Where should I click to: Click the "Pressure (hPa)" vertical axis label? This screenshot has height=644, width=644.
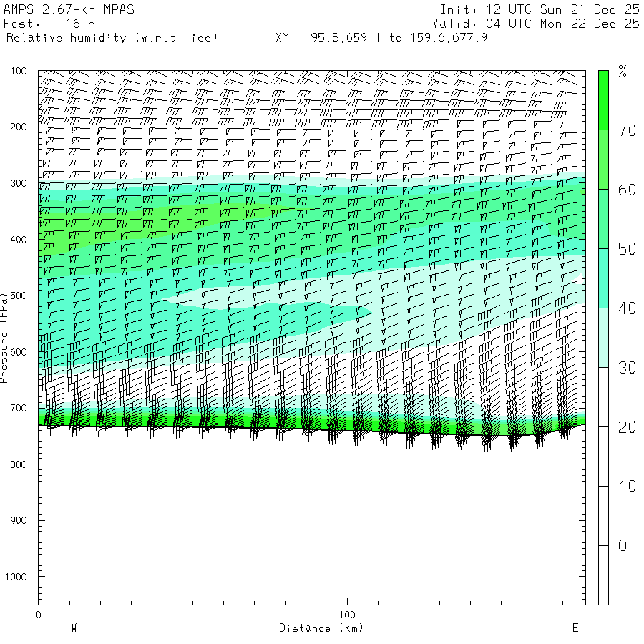click(4, 336)
